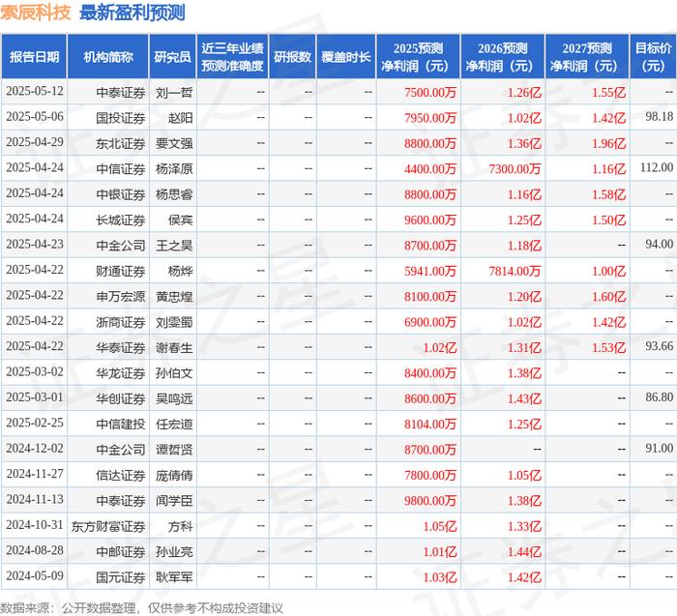Click target price 94.00
Screen dimensions: 677x616
pyautogui.click(x=660, y=244)
